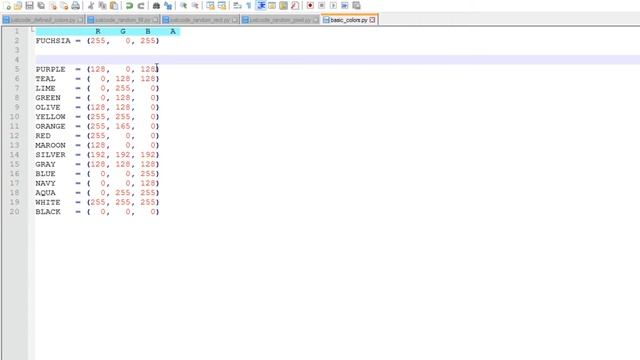
Task: Close the random_pixel.py tab
Action: (x=316, y=20)
